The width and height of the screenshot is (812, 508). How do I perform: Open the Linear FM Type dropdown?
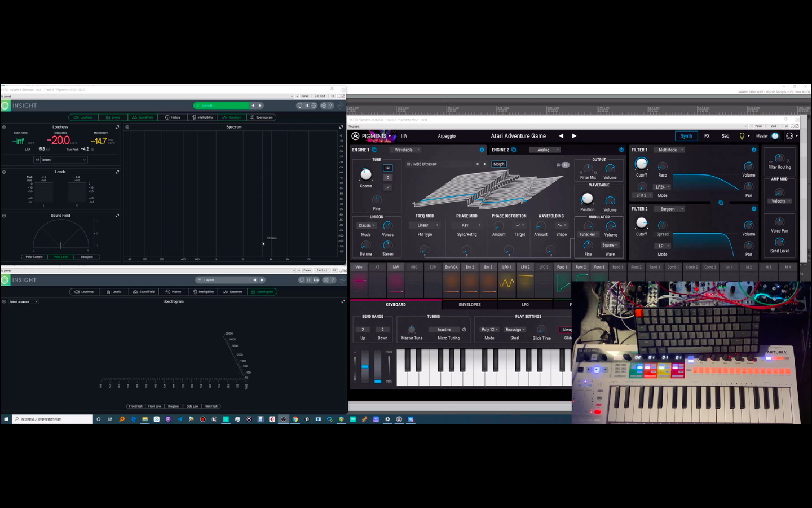point(424,225)
